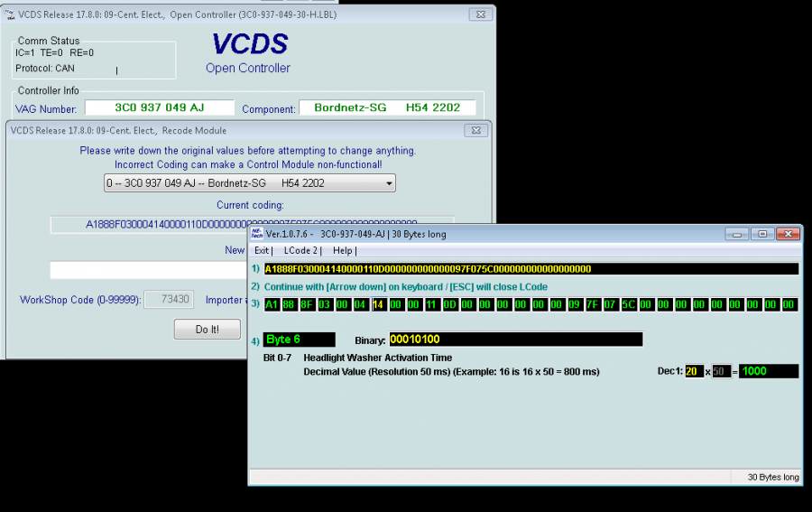This screenshot has width=812, height=512.
Task: Click the VAG Number field
Action: pos(158,107)
